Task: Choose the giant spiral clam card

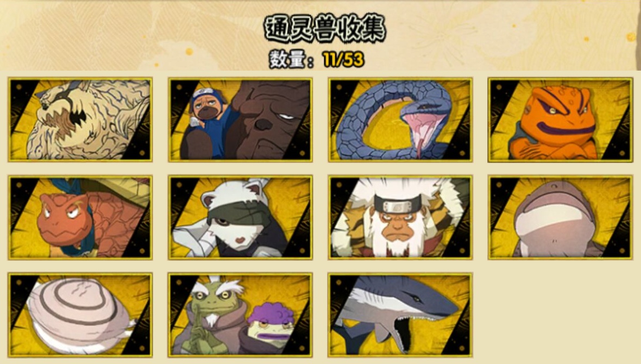Action: pyautogui.click(x=80, y=315)
